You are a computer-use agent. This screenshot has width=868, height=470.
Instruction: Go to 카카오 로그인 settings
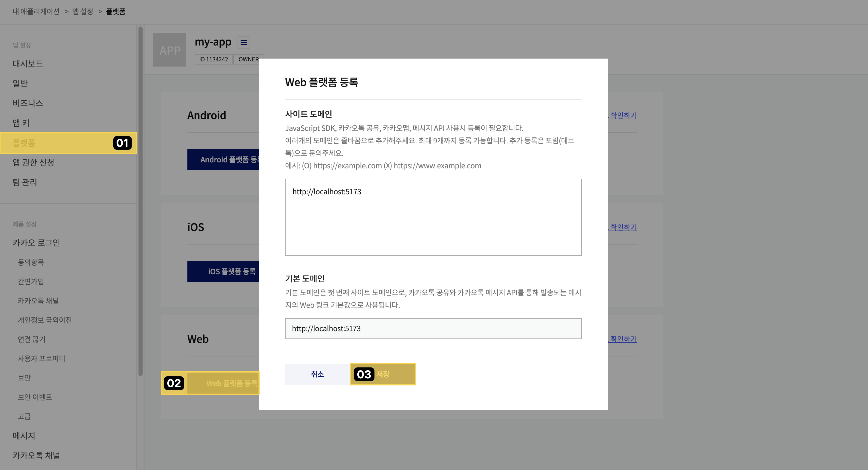coord(36,243)
